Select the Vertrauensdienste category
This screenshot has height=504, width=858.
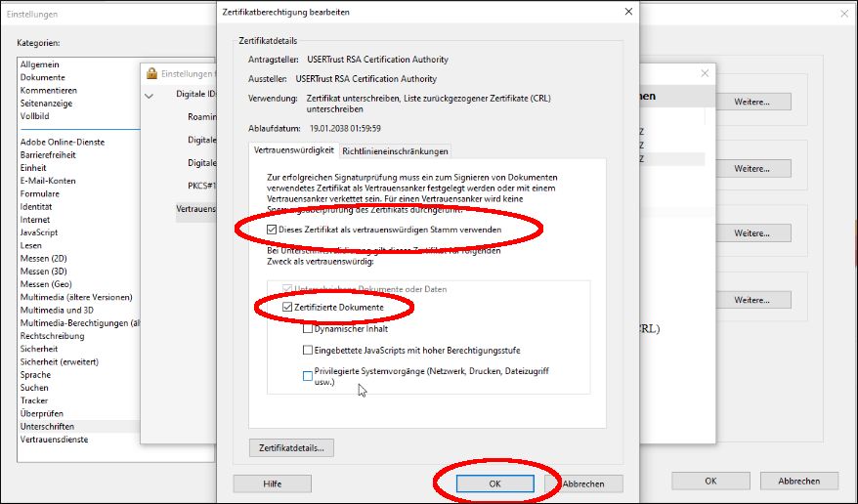point(54,440)
